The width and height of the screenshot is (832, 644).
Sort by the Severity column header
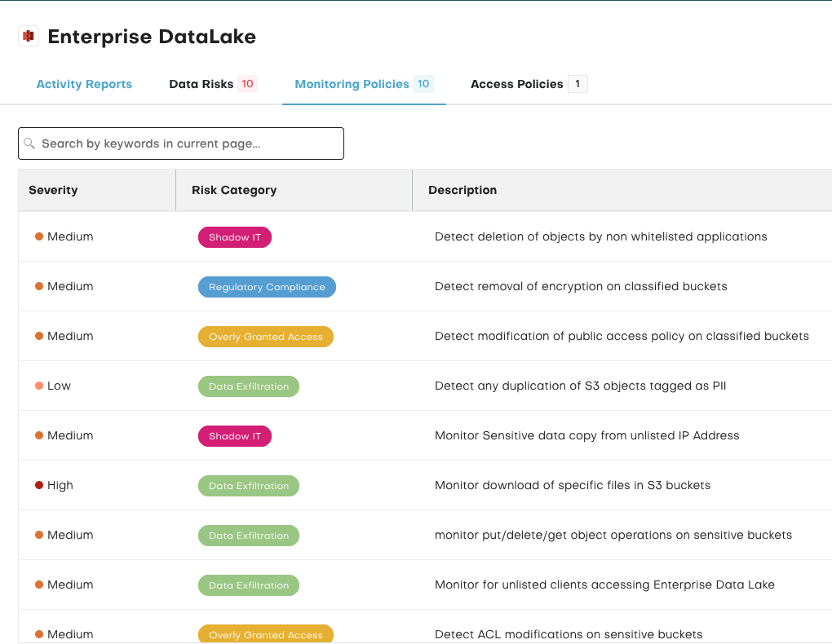[53, 190]
